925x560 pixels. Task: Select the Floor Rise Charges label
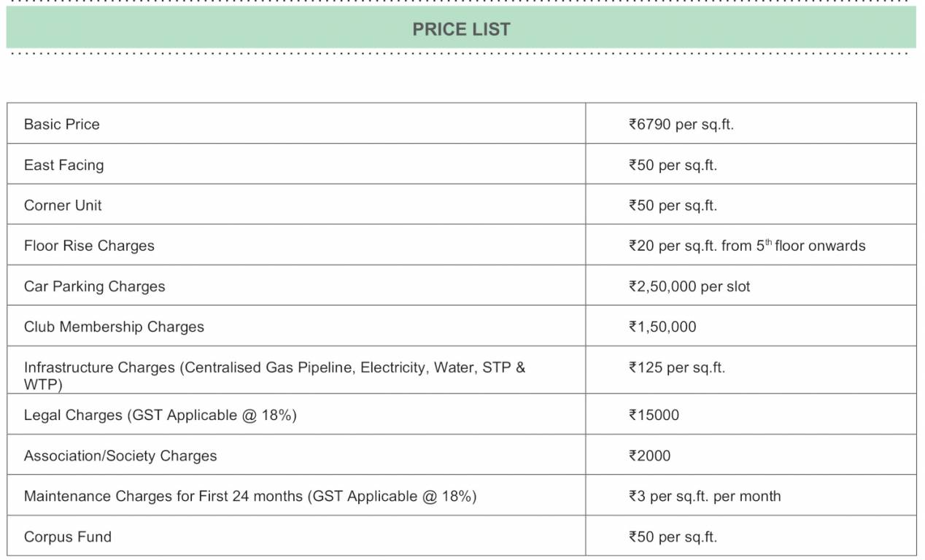[x=89, y=246]
